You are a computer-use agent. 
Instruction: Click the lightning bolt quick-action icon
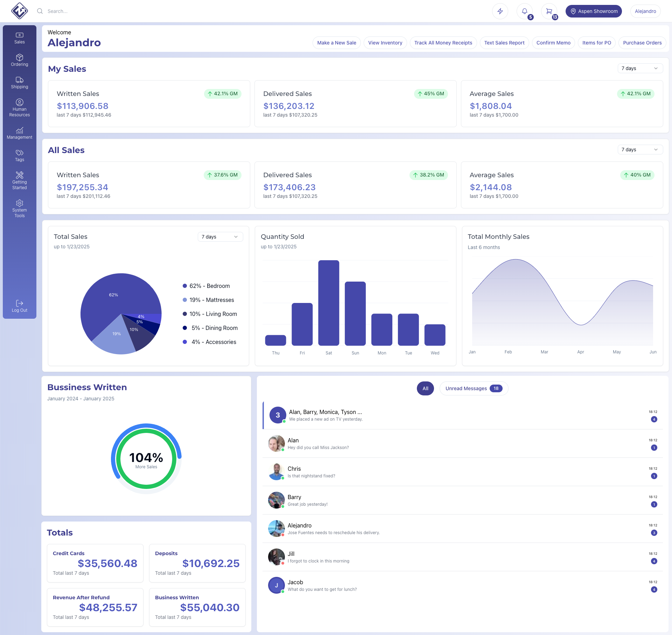tap(500, 11)
